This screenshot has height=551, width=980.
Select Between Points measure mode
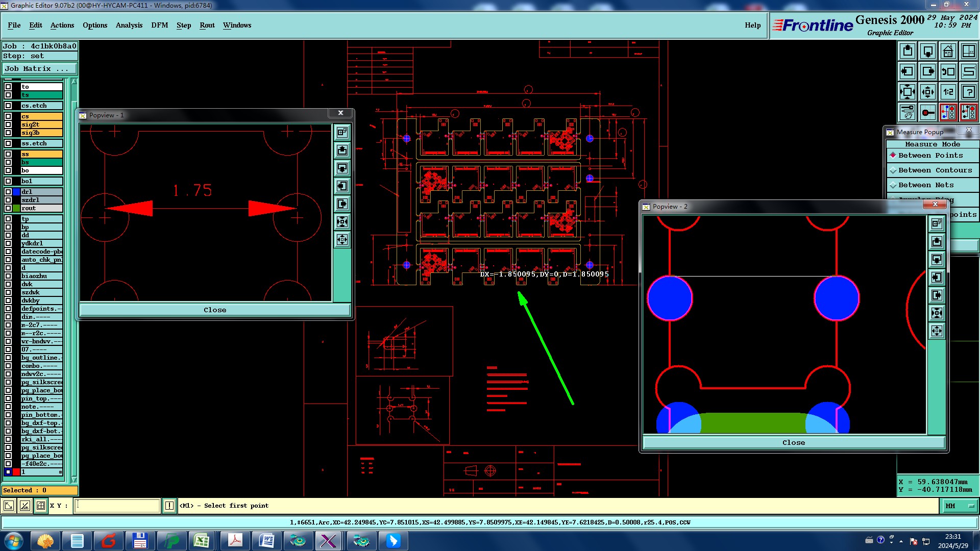[x=930, y=155]
